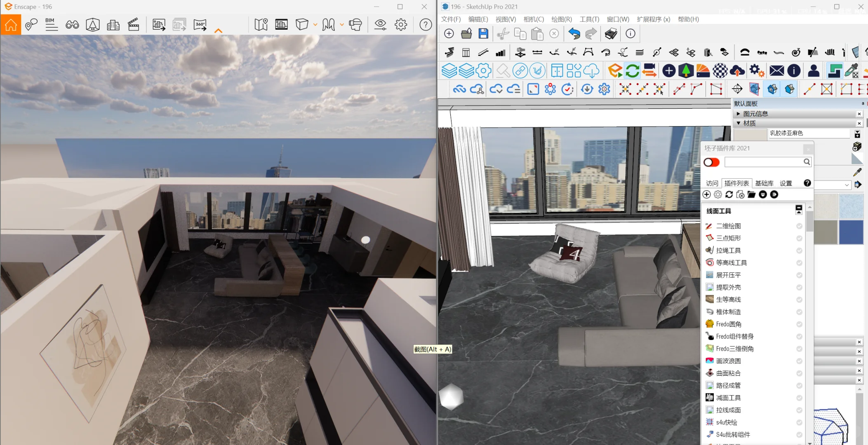This screenshot has width=868, height=445.
Task: Switch to the 基础库 tab
Action: click(764, 183)
